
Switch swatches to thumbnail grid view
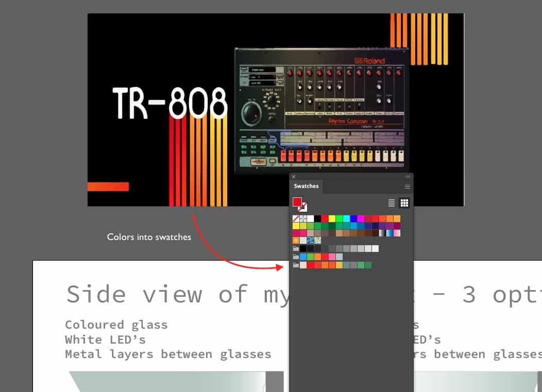404,203
